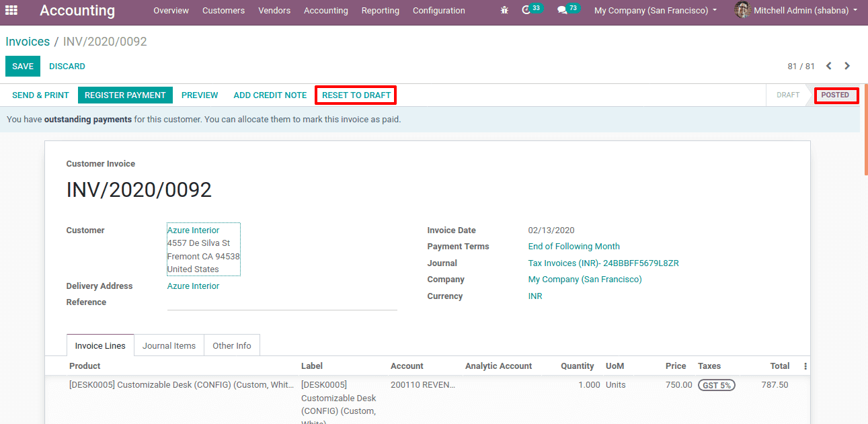The width and height of the screenshot is (868, 424).
Task: Go to previous record arrow
Action: coord(829,66)
